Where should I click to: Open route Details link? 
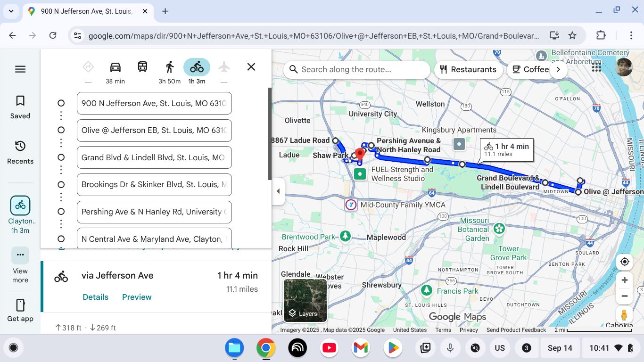pyautogui.click(x=95, y=297)
